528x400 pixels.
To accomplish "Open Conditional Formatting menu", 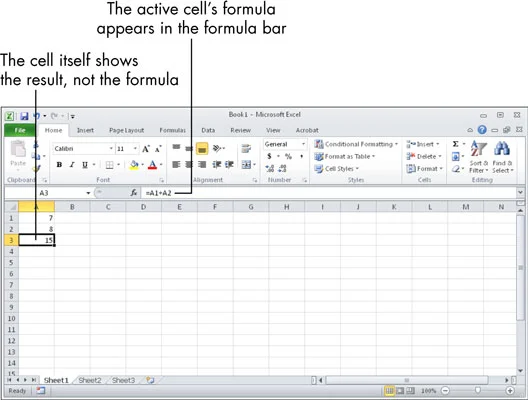I will [356, 144].
